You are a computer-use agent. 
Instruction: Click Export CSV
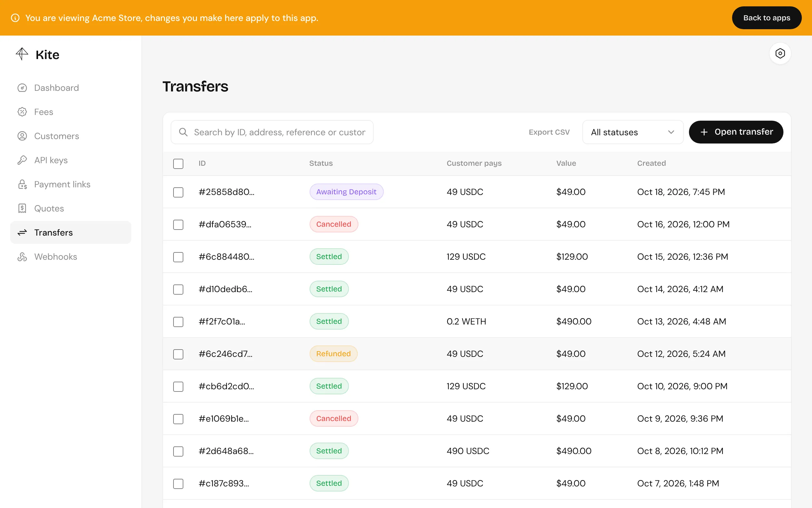pos(549,132)
